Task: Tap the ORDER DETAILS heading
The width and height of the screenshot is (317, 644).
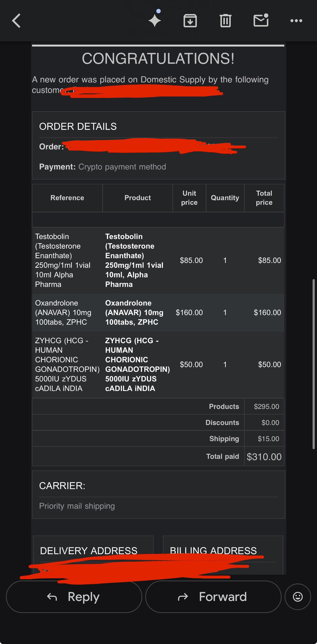Action: click(x=78, y=126)
